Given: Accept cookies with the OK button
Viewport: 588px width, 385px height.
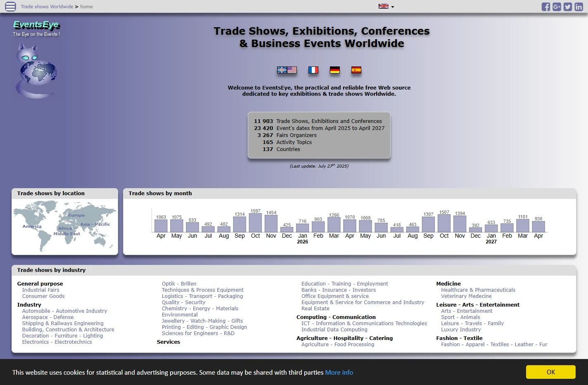Looking at the screenshot, I should click(551, 372).
